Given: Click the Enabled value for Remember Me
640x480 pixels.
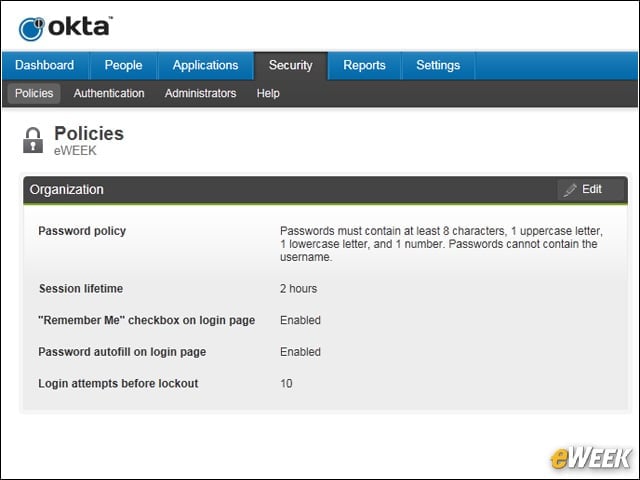Looking at the screenshot, I should coord(300,320).
